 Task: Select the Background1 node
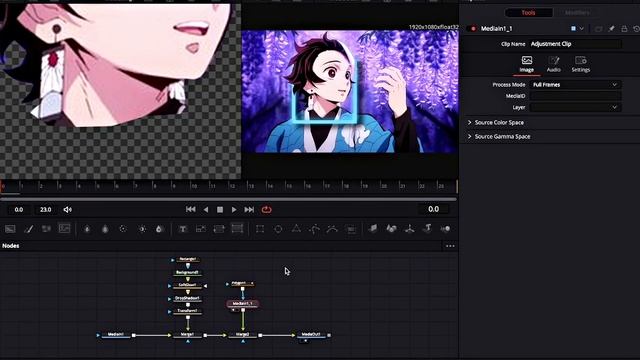tap(188, 273)
